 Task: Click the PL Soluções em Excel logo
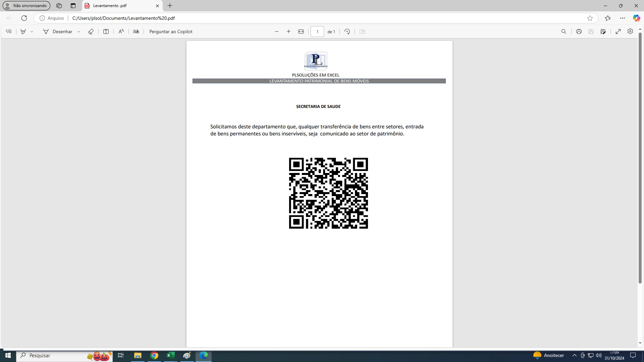tap(316, 60)
